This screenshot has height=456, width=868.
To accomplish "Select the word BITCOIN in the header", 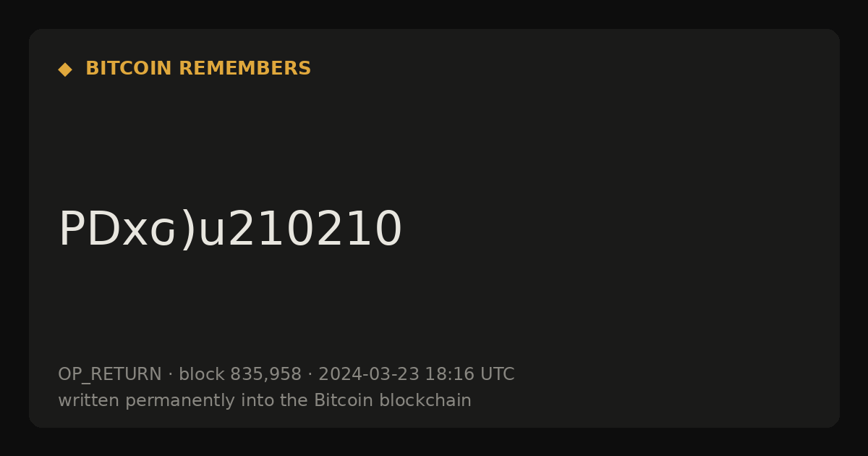I will (x=129, y=69).
